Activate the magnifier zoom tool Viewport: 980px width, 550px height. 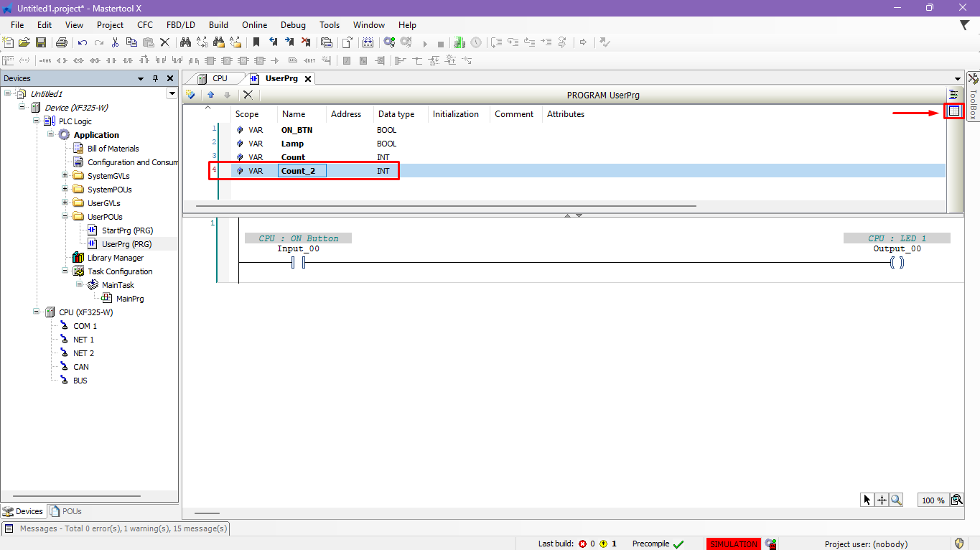[x=896, y=500]
